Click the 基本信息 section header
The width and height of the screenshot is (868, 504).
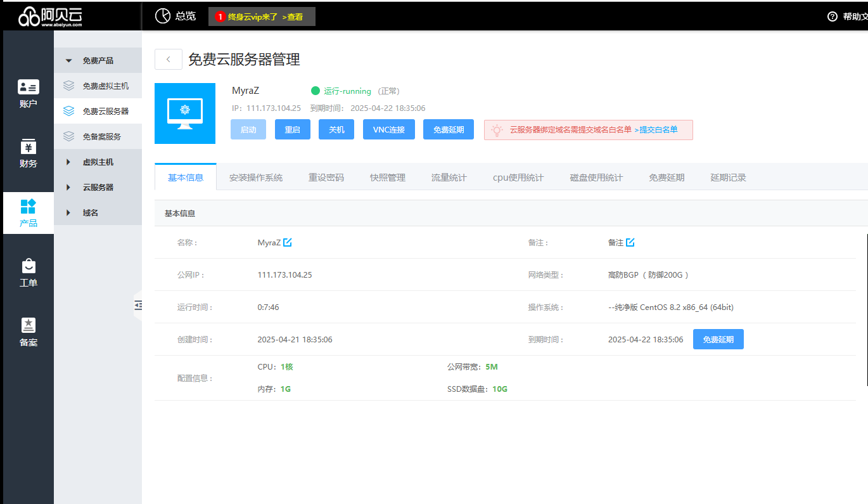[x=180, y=214]
